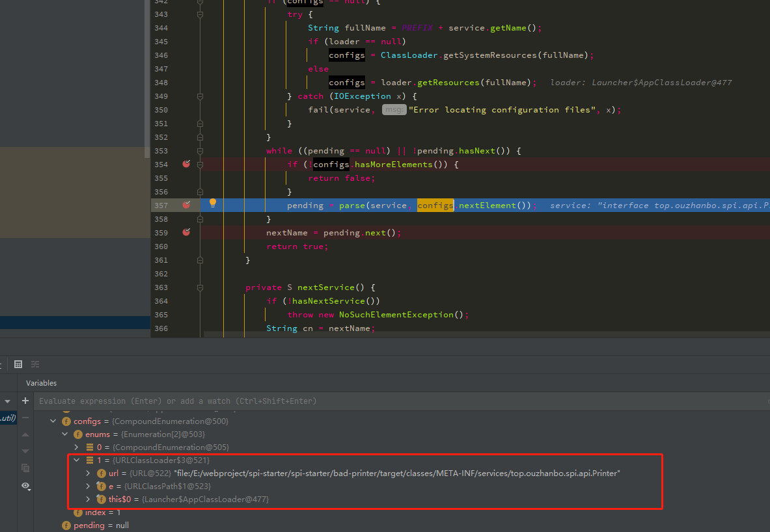The image size is (770, 532).
Task: Click the field icon beside pending variable
Action: coord(66,525)
